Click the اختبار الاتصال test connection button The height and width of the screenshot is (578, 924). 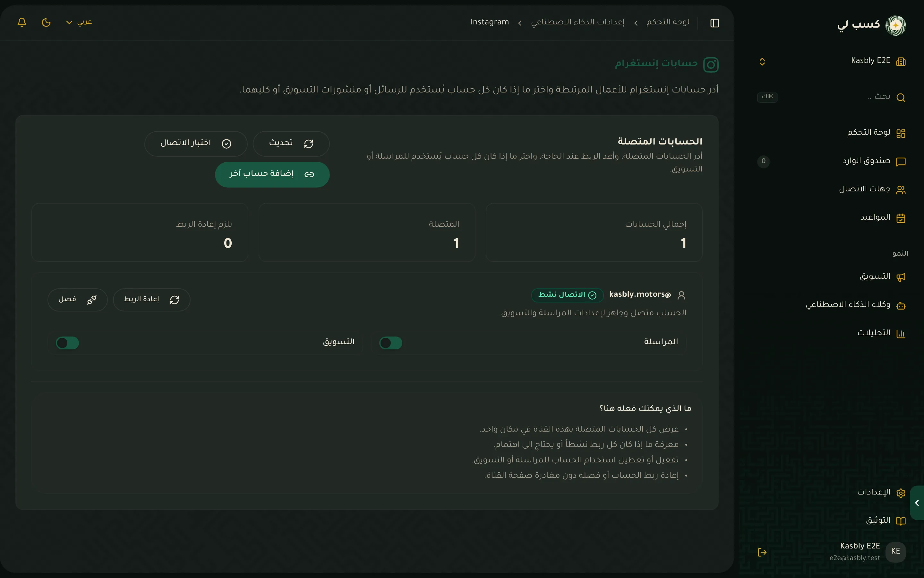(196, 144)
